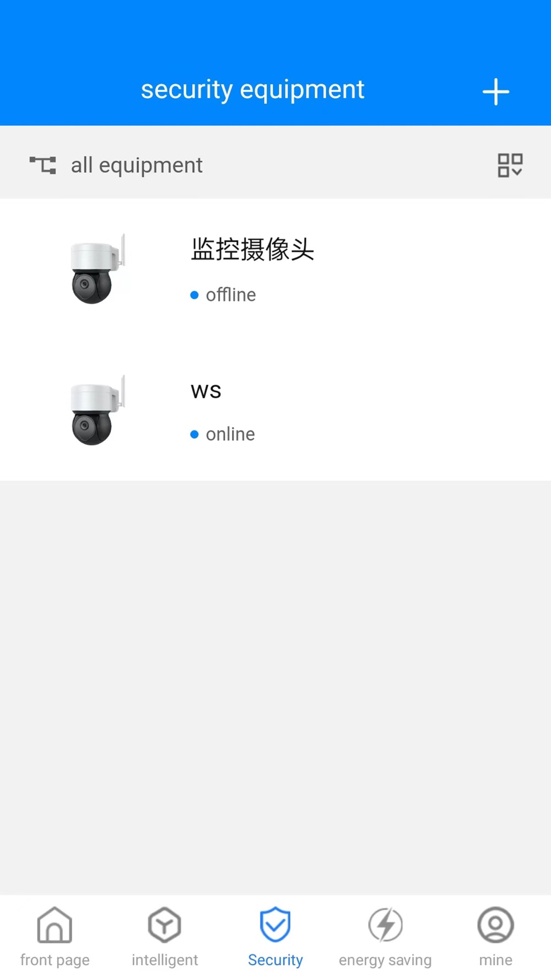Switch to the energy saving tab label
The width and height of the screenshot is (551, 980).
(x=385, y=960)
